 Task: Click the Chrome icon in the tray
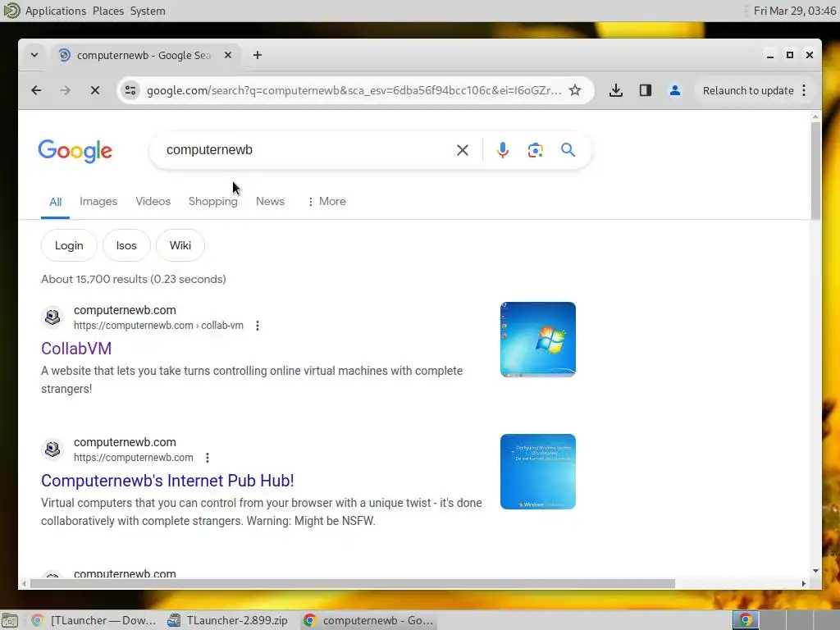tap(746, 620)
